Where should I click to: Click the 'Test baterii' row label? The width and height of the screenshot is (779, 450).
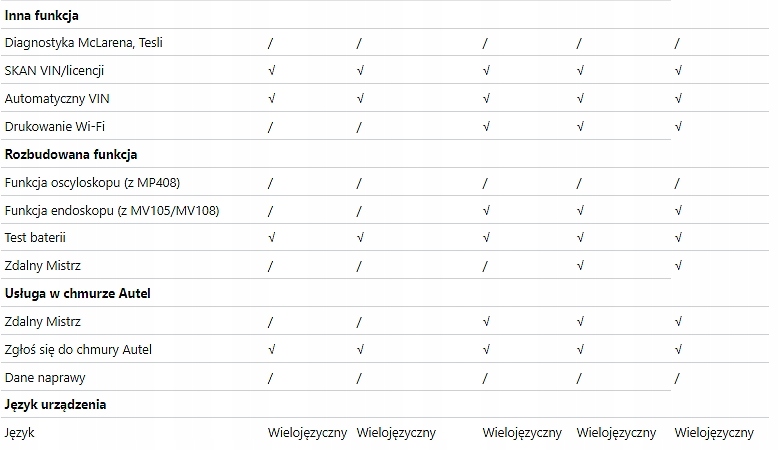click(36, 238)
